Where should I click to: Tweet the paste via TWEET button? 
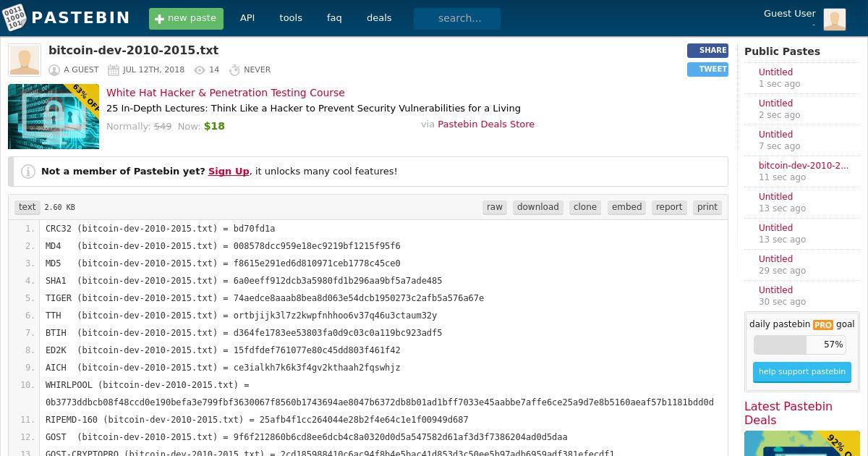point(707,69)
